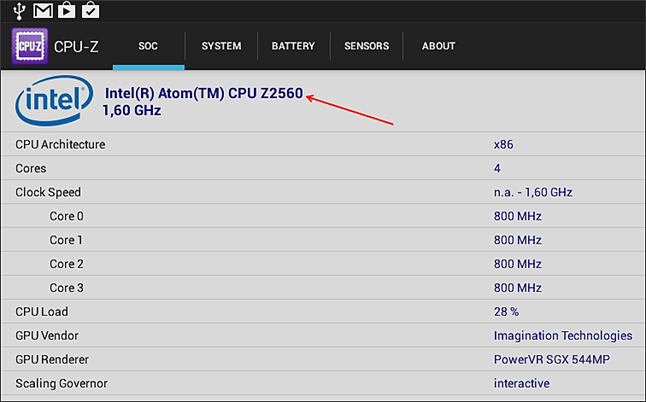Select the Intel(R) Atom(TM) CPU Z2560 heading
This screenshot has height=402, width=646.
tap(204, 93)
